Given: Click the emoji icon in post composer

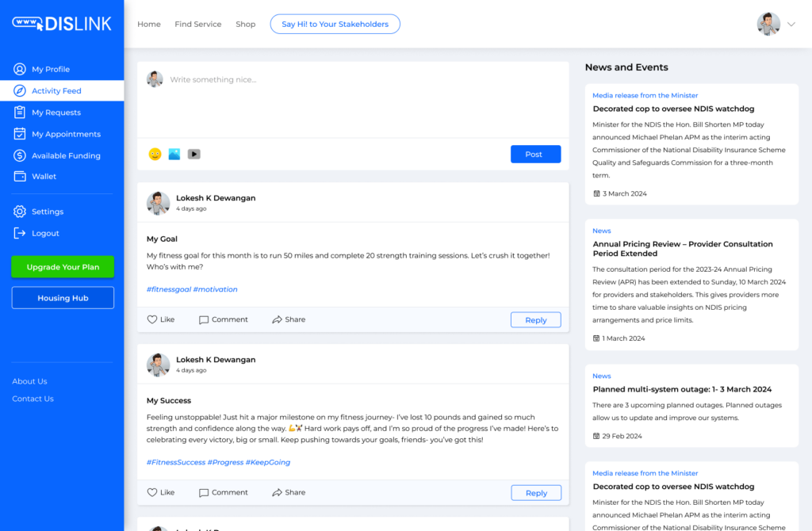Looking at the screenshot, I should point(155,155).
